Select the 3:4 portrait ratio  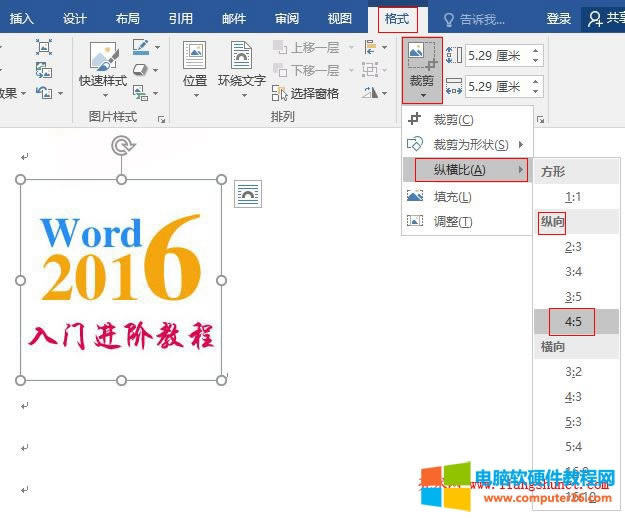coord(576,272)
